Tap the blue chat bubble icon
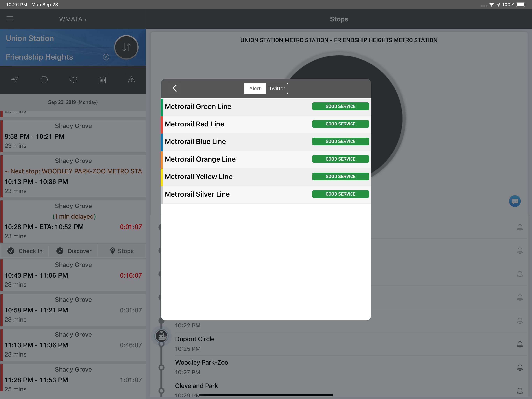 (x=514, y=201)
